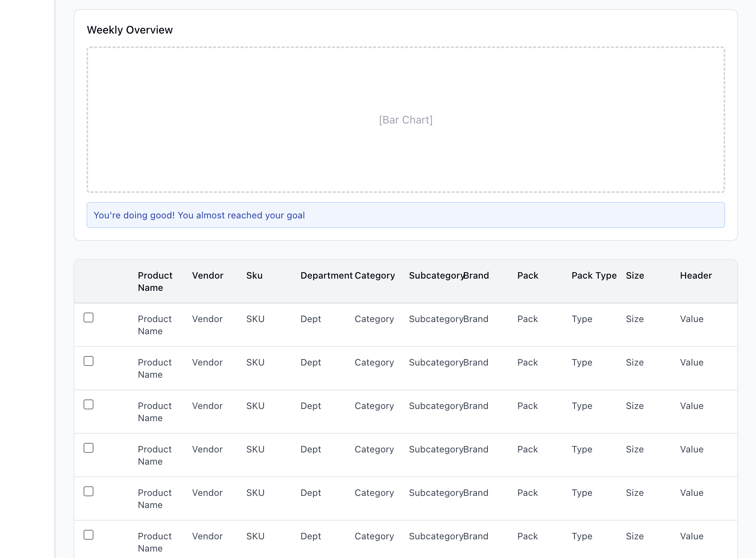Click the Pack Type column header
756x558 pixels.
pos(594,276)
